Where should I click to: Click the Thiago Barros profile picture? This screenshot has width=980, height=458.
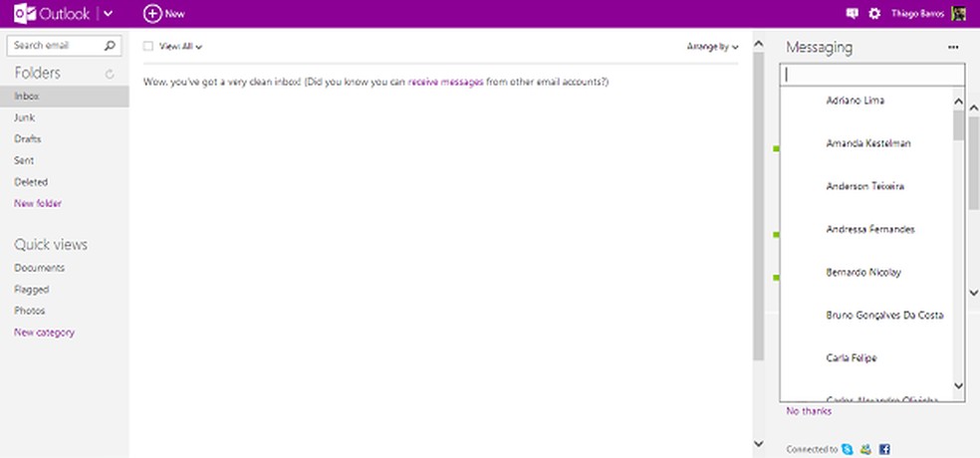958,13
